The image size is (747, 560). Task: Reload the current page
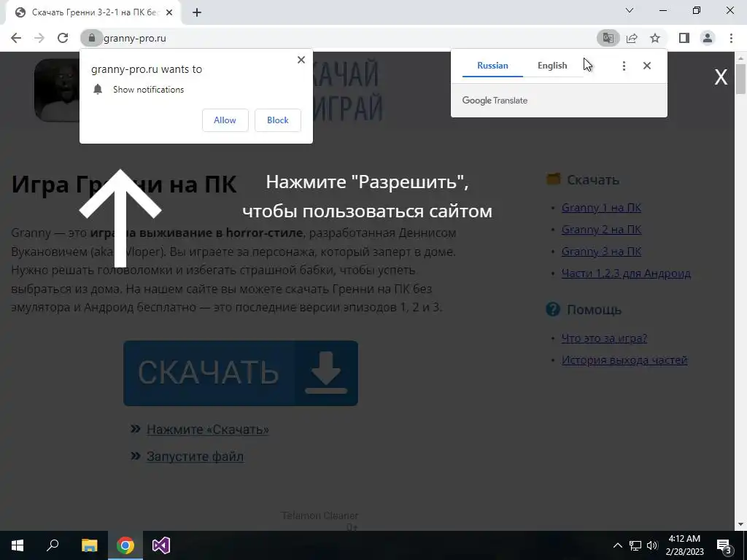coord(63,38)
